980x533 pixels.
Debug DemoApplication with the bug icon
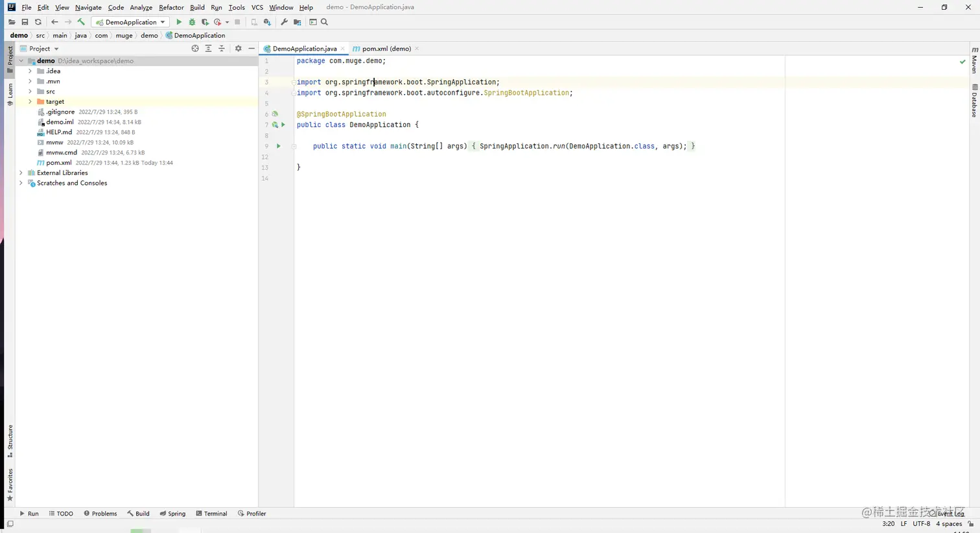click(192, 22)
